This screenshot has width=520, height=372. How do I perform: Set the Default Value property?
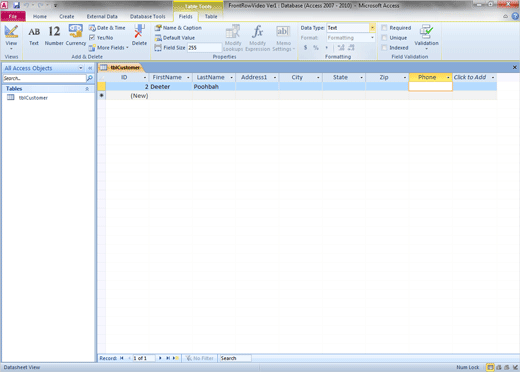pyautogui.click(x=175, y=38)
